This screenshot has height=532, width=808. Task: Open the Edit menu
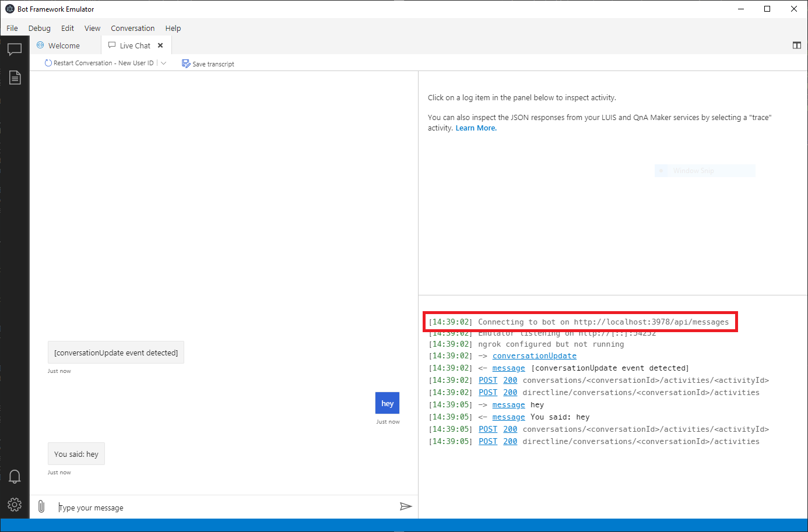(68, 28)
